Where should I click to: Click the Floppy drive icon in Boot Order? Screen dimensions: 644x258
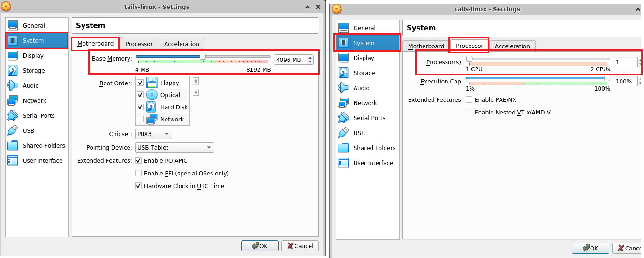[152, 83]
